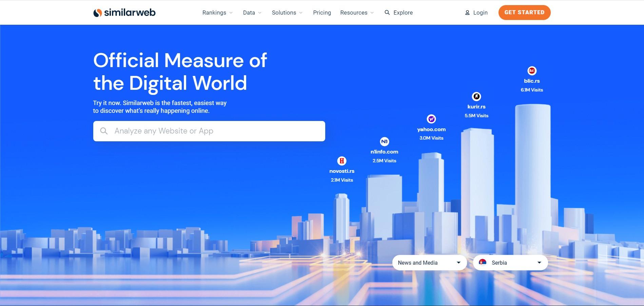Click the Serbia flag icon
This screenshot has width=644, height=306.
(x=483, y=262)
